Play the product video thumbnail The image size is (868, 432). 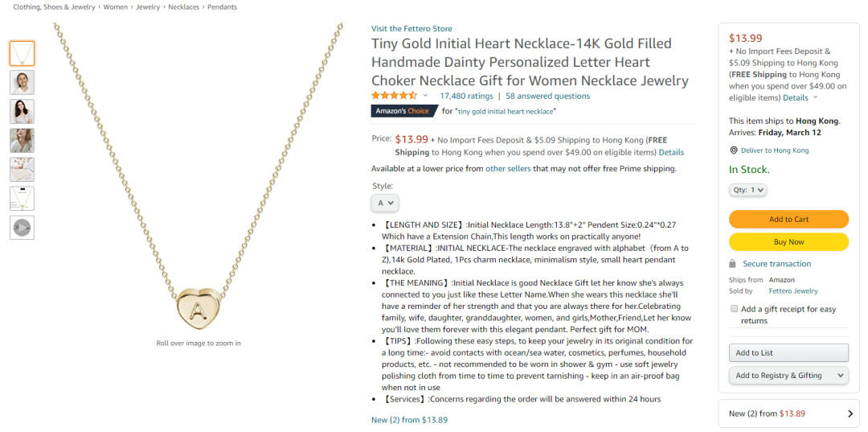click(x=22, y=228)
